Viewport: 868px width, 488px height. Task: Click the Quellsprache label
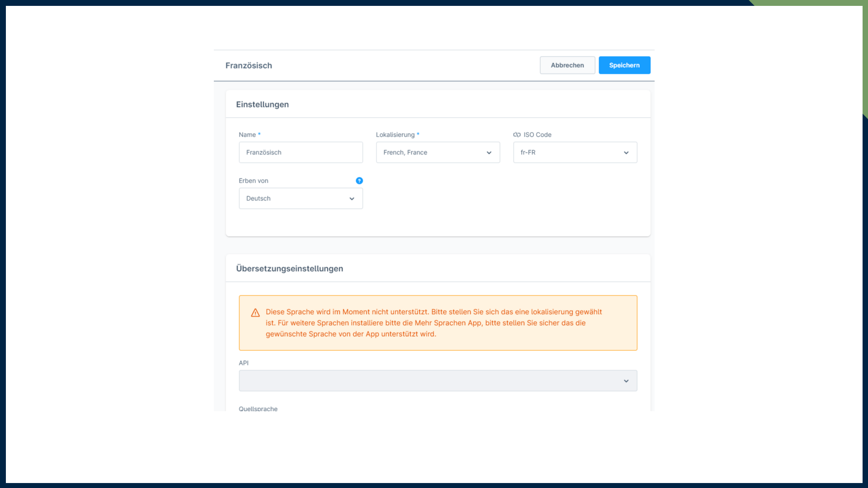click(x=258, y=408)
